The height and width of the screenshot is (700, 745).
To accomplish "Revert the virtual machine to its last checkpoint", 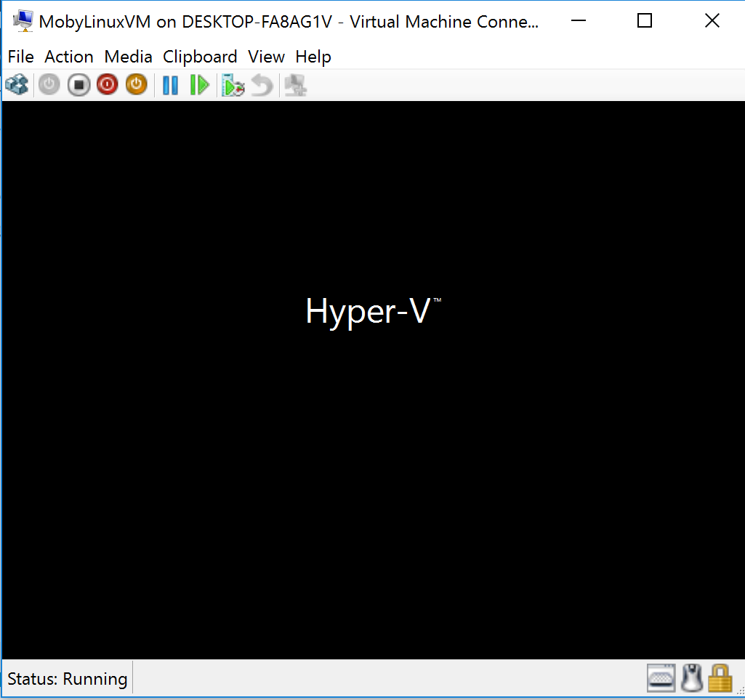I will point(261,84).
